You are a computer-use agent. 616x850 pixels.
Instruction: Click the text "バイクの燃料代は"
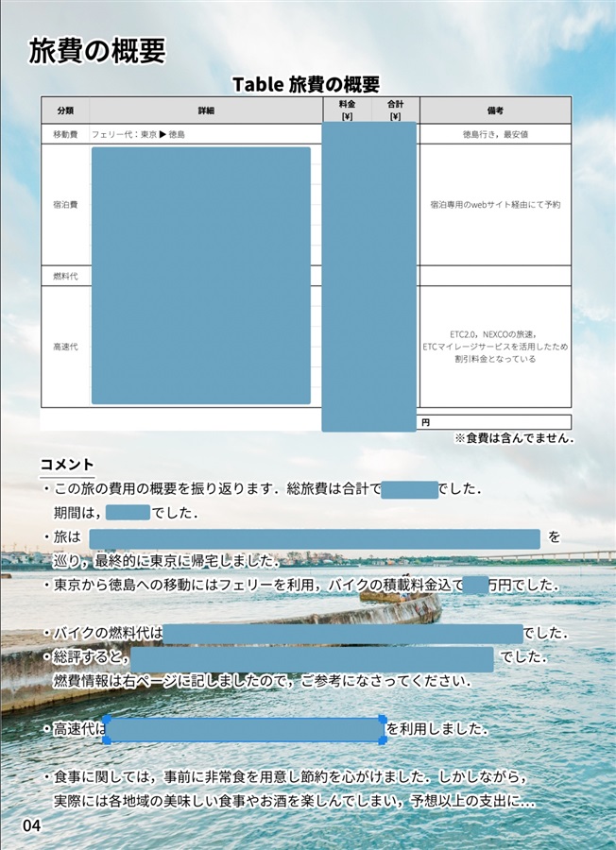[x=102, y=633]
